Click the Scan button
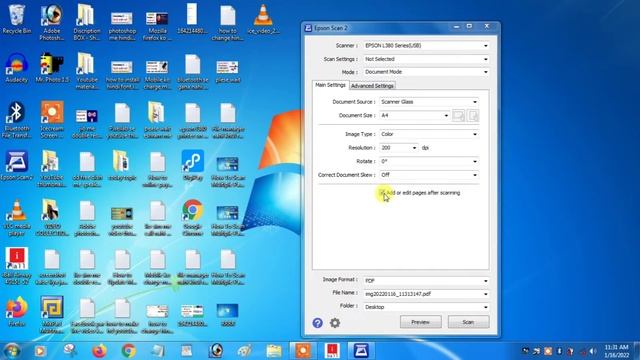The height and width of the screenshot is (360, 640). [468, 322]
